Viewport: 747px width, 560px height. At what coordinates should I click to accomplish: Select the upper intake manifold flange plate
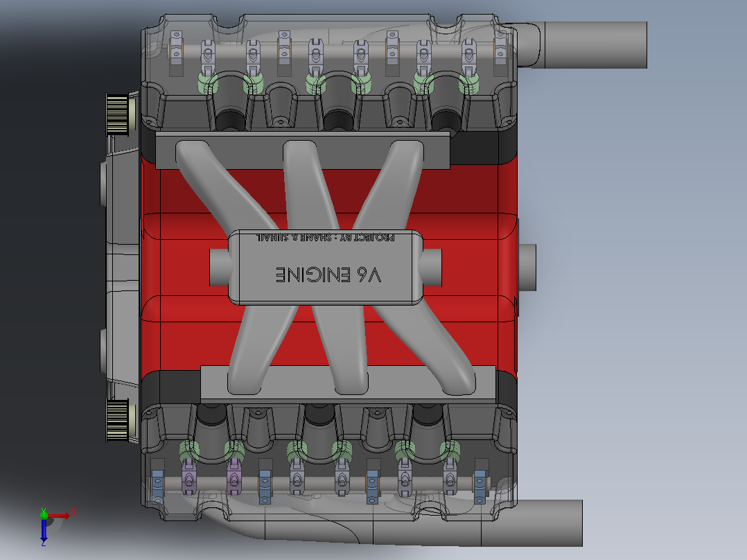pyautogui.click(x=303, y=150)
